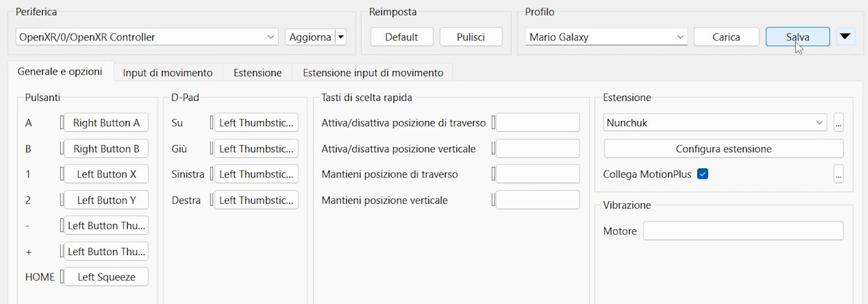The image size is (868, 304).
Task: Click the input indicator beside HOME mapping
Action: [62, 277]
